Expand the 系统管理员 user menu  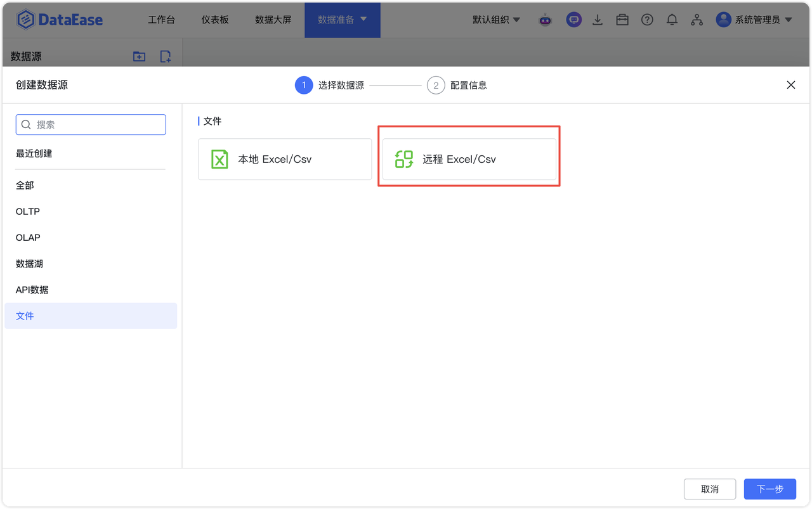(x=754, y=20)
